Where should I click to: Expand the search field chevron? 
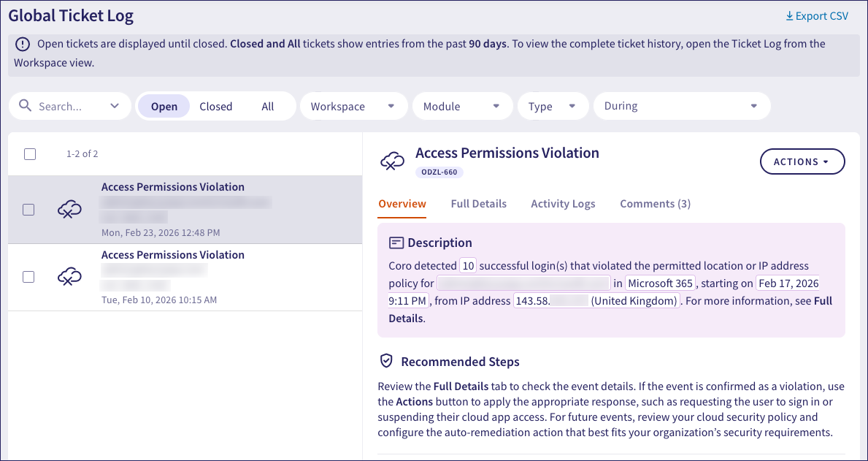[115, 106]
